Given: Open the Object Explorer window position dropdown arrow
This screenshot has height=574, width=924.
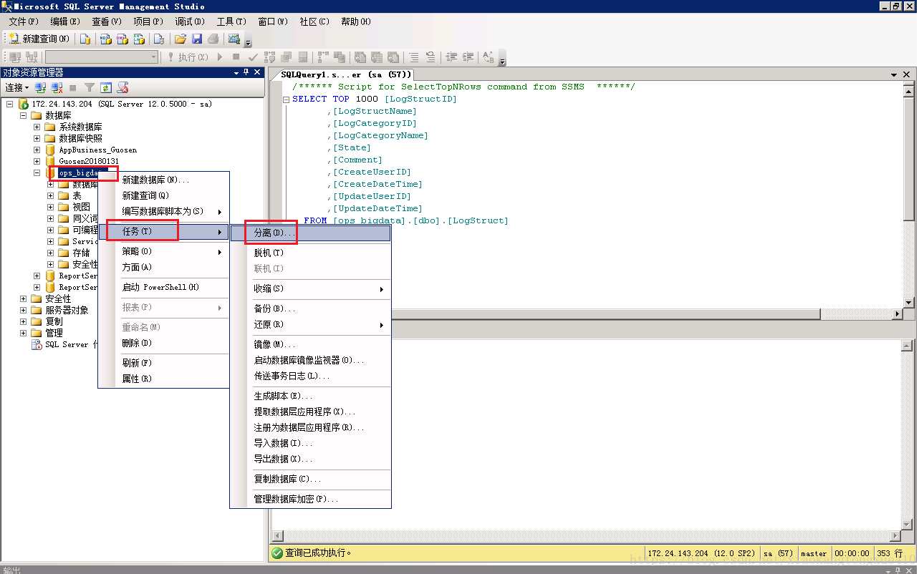Looking at the screenshot, I should click(x=236, y=72).
